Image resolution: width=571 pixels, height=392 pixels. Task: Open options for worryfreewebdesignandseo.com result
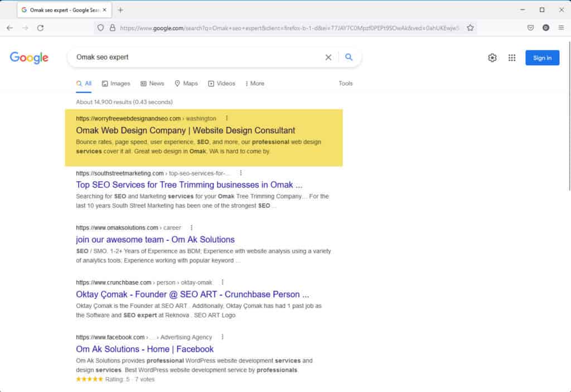[x=227, y=118]
